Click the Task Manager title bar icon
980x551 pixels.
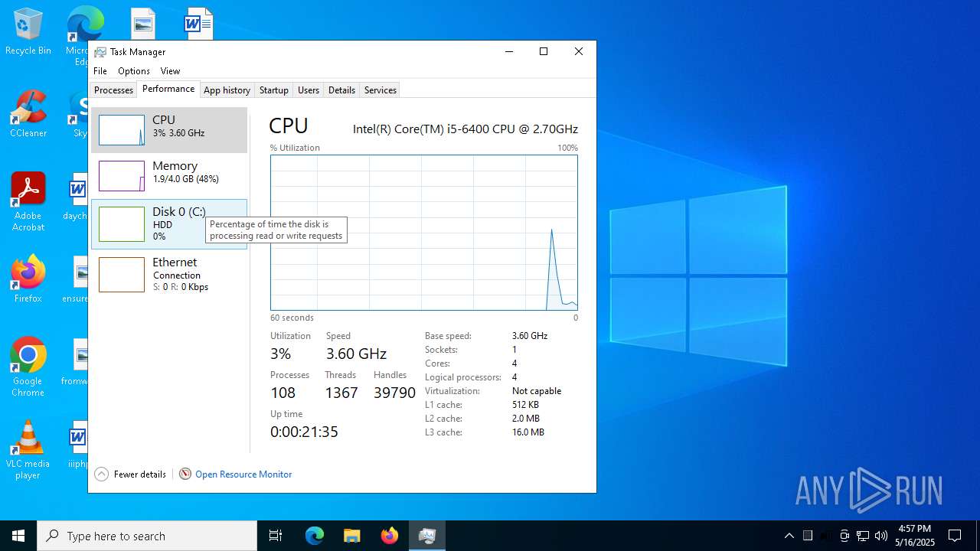pos(100,52)
